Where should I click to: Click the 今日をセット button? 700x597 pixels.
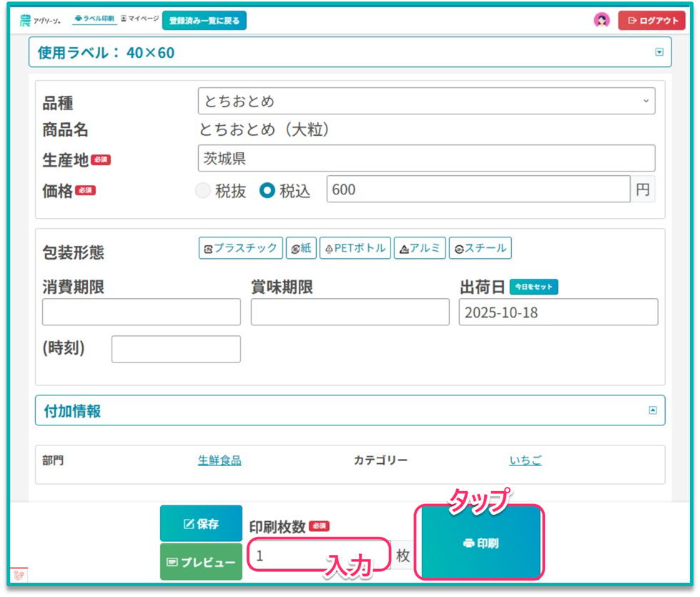tap(533, 287)
